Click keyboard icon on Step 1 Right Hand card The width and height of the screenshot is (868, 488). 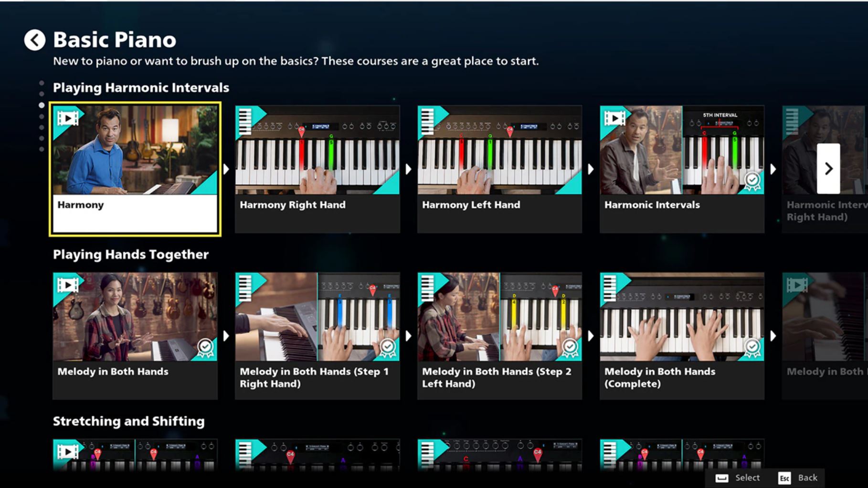click(245, 288)
